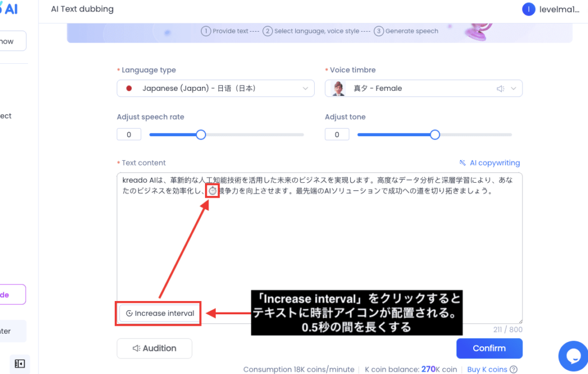Click the Confirm button
Image resolution: width=588 pixels, height=374 pixels.
coord(489,348)
